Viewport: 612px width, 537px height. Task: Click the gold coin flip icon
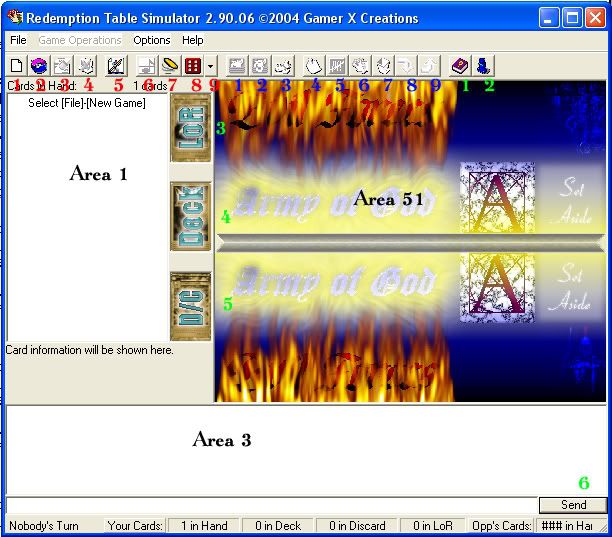(169, 66)
